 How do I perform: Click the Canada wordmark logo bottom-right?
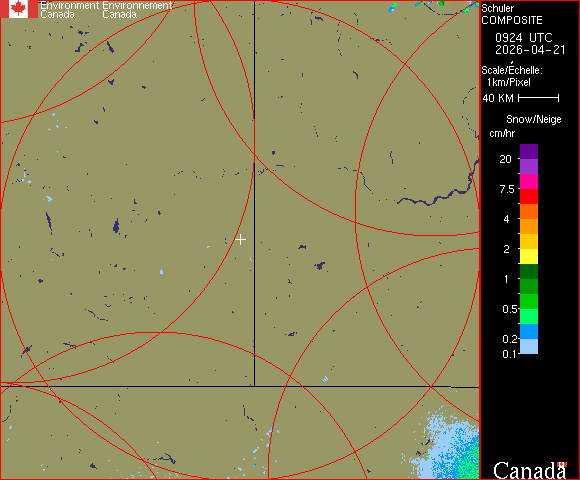[530, 471]
